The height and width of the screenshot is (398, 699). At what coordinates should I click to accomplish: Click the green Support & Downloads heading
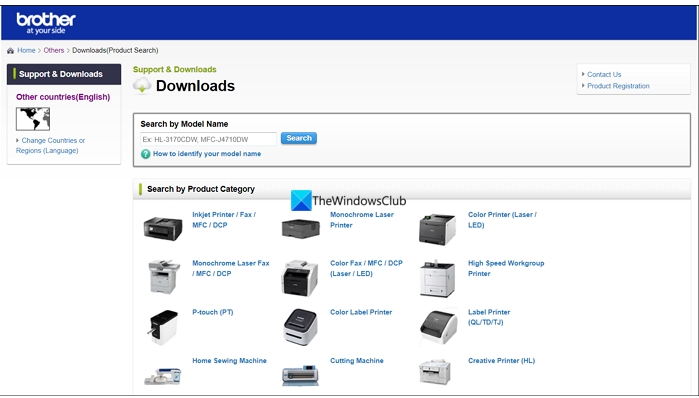tap(174, 70)
